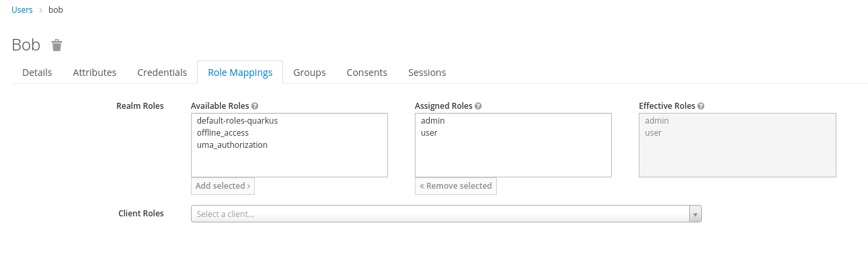Switch to the Sessions tab

[427, 73]
